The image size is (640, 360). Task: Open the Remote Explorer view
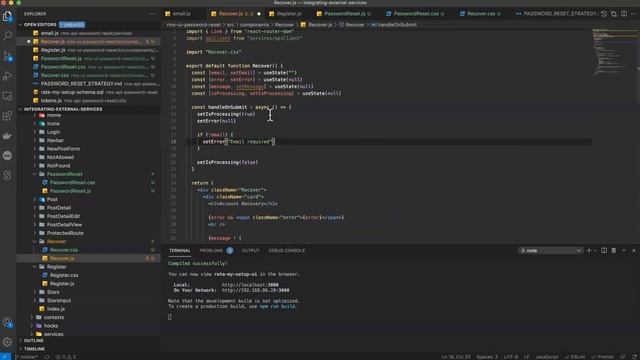point(7,96)
